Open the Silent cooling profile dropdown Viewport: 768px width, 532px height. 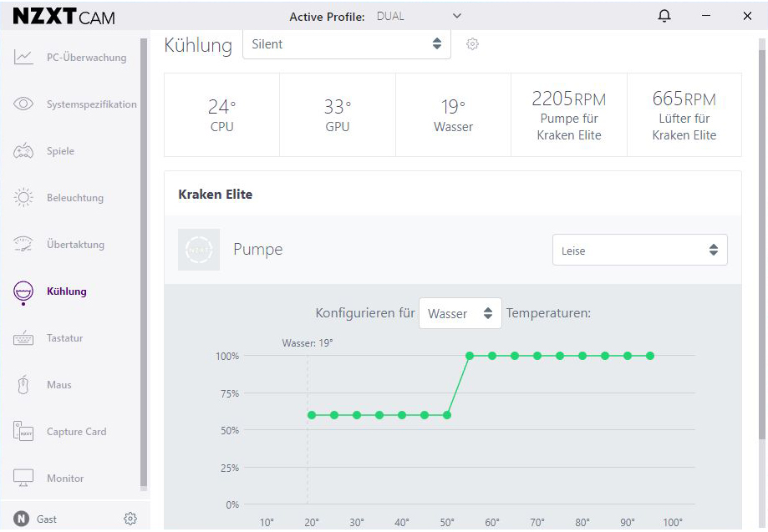click(346, 44)
